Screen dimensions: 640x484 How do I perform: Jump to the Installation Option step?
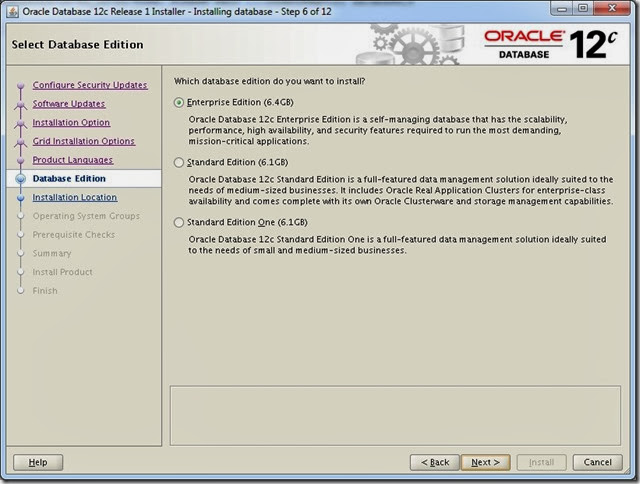[71, 122]
